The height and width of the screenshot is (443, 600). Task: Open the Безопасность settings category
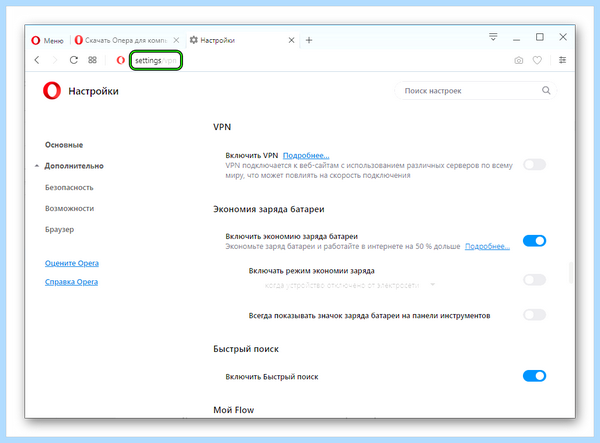tap(69, 187)
